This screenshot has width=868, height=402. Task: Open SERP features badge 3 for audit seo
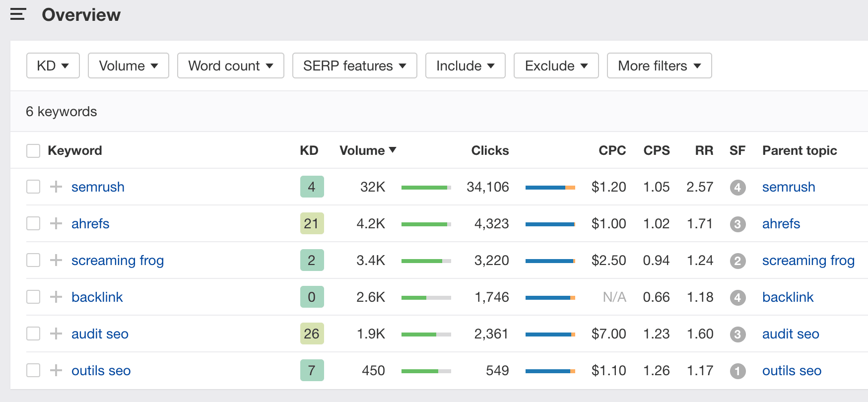737,335
